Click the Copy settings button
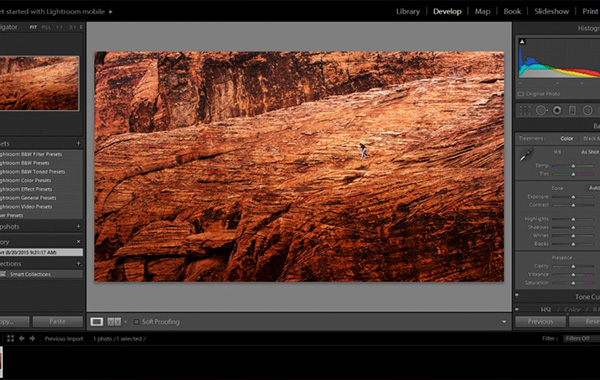Screen dimensions: 600x380 14,321
